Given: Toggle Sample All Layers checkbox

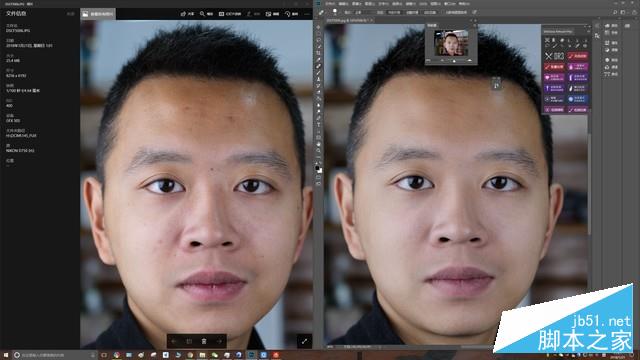Looking at the screenshot, I should click(456, 12).
